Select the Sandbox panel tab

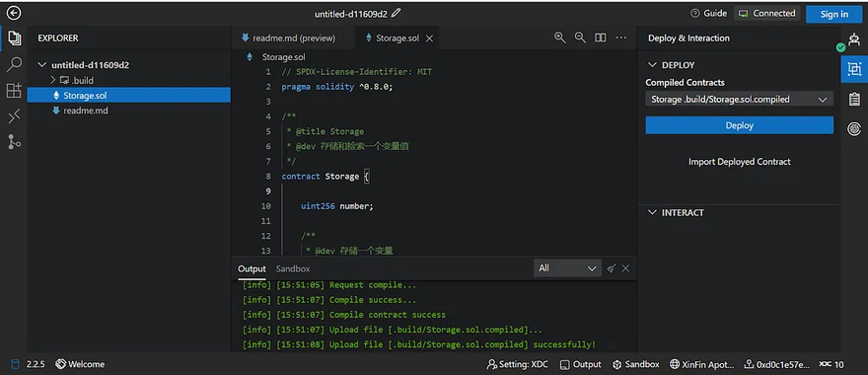coord(293,268)
